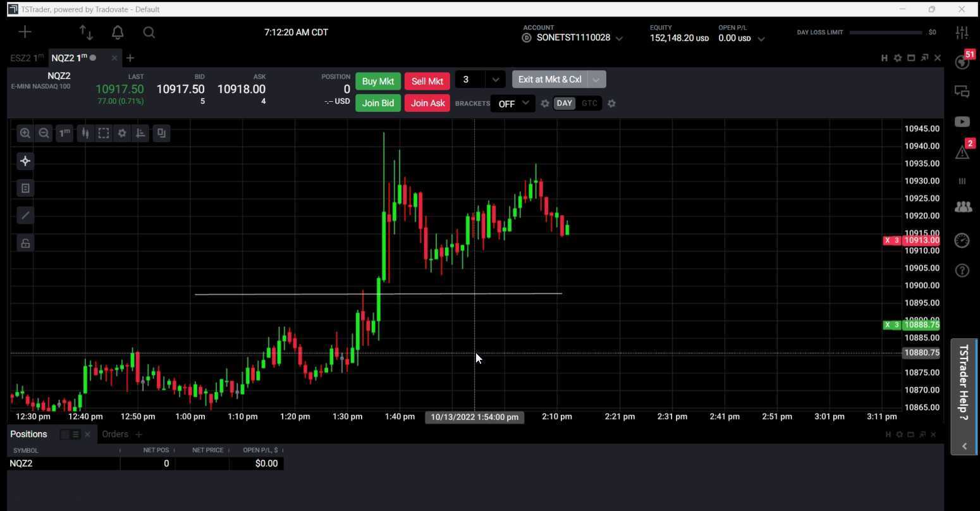
Task: Turn Brackets from OFF to on
Action: 511,103
